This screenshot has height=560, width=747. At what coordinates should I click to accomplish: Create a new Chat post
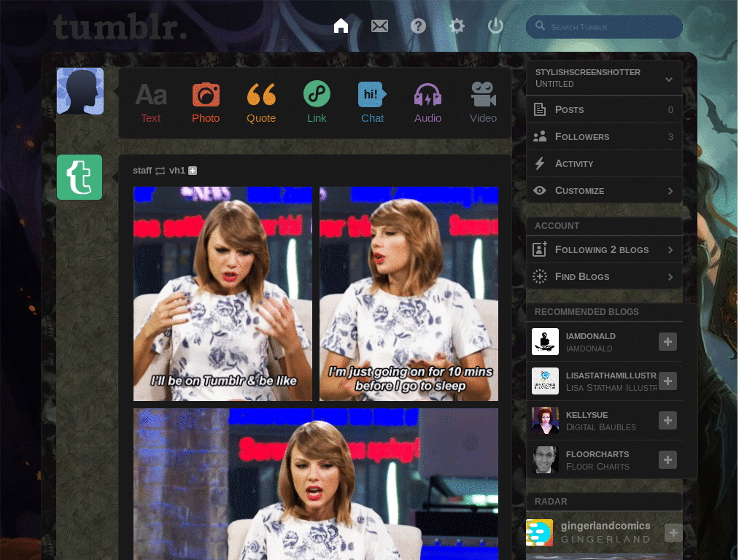(x=372, y=103)
